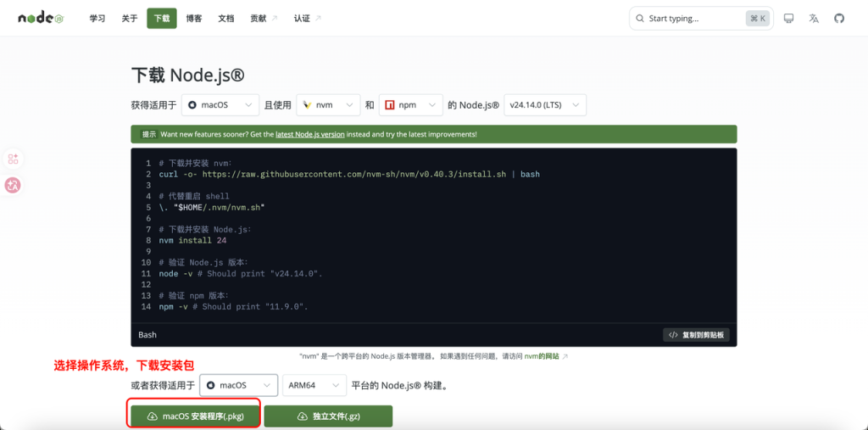Follow the latest Node.js version link
Screen dimensions: 868x430
click(309, 134)
